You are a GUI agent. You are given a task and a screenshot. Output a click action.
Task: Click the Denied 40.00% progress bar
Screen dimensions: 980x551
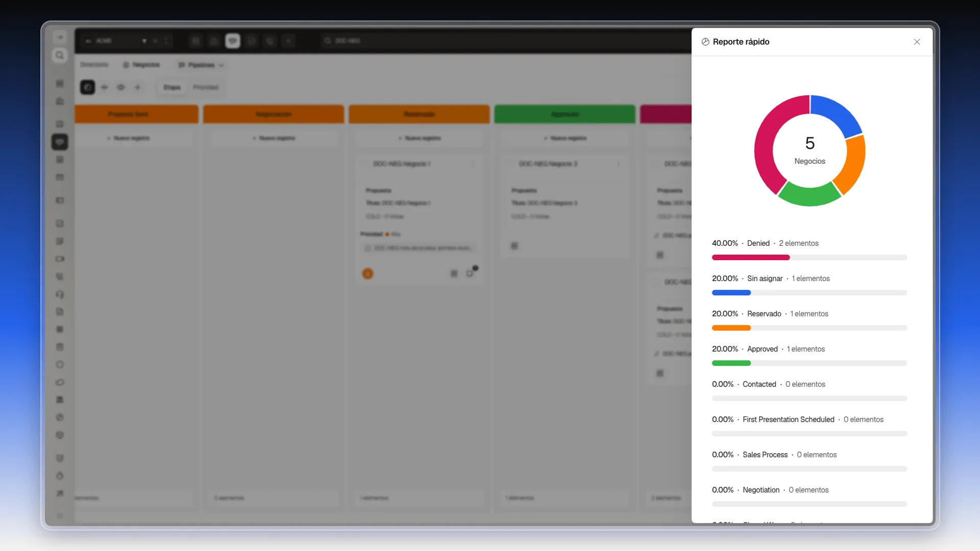[x=810, y=258]
